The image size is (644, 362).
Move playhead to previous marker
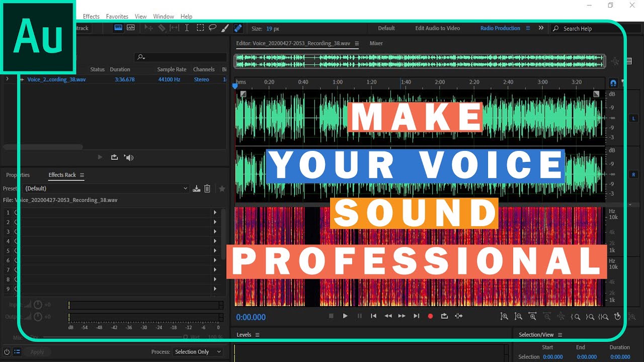pyautogui.click(x=373, y=316)
